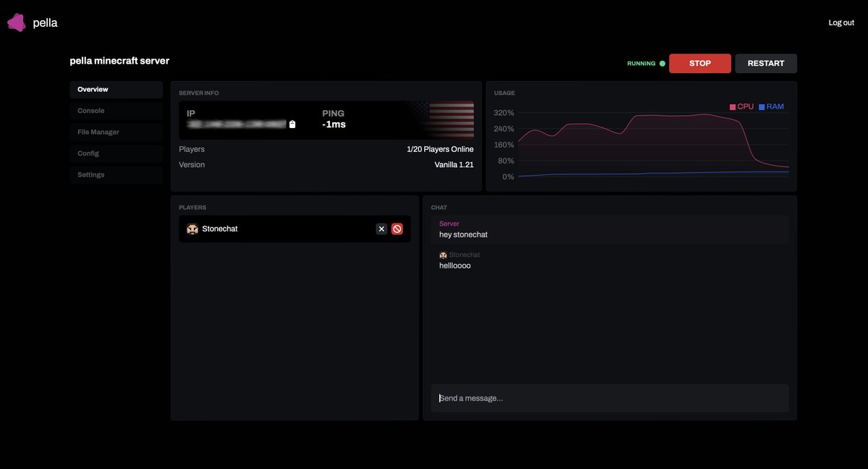Screen dimensions: 868x469
Task: Click the usage chart line area
Action: point(653,145)
